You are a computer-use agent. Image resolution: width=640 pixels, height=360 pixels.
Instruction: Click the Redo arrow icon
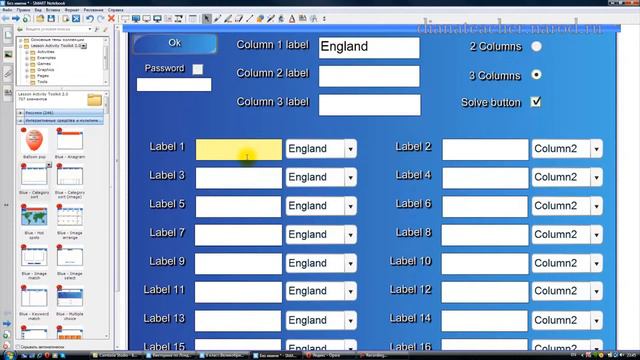tap(100, 18)
